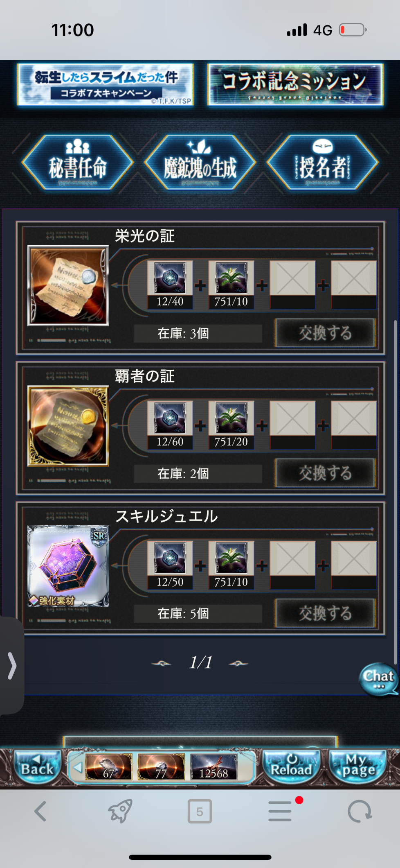400x868 pixels.
Task: Exchange for 覇者の証 with 交換する
Action: (x=325, y=473)
